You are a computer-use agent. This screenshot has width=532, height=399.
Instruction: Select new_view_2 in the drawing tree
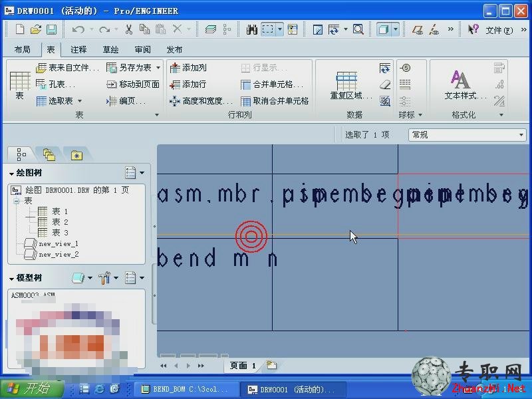tap(52, 254)
